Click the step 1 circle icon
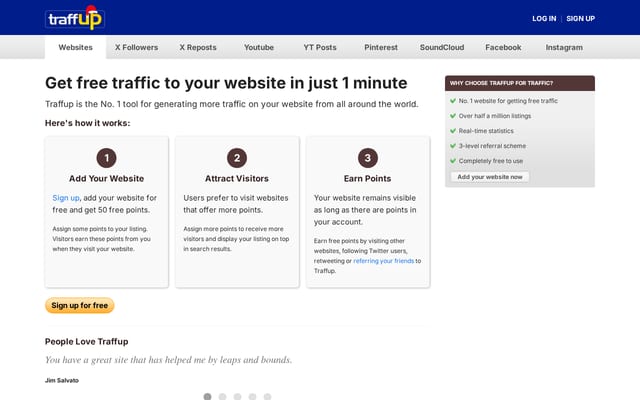The image size is (640, 400). coord(107,158)
